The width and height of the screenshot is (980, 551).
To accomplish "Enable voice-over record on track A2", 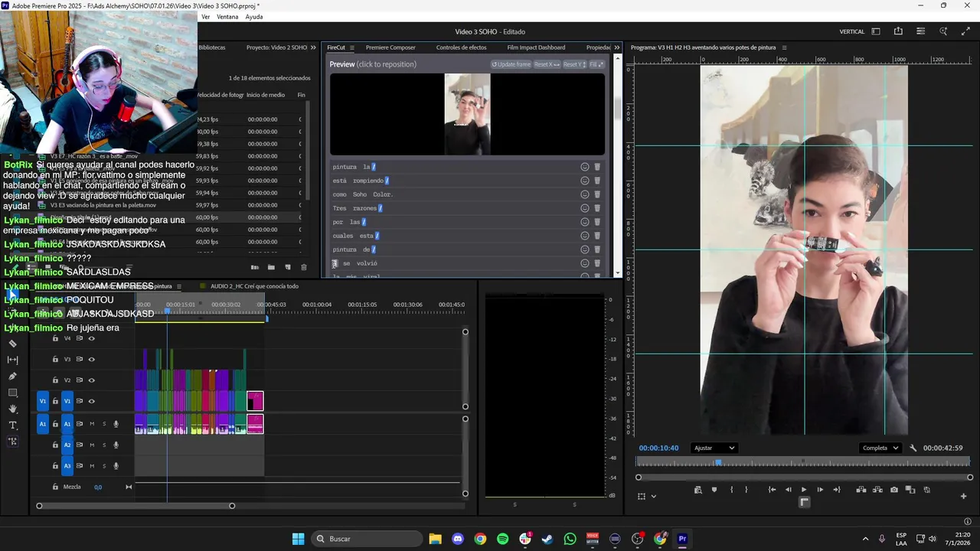I will coord(116,445).
